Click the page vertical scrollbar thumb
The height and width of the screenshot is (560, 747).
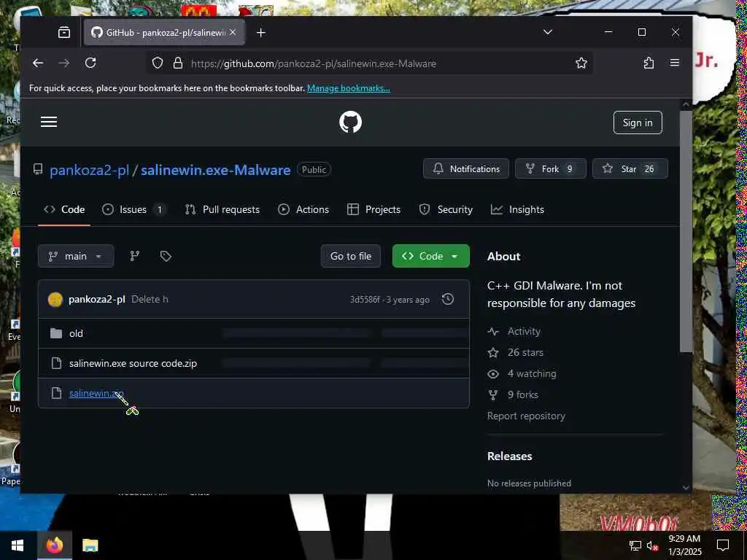coord(686,231)
